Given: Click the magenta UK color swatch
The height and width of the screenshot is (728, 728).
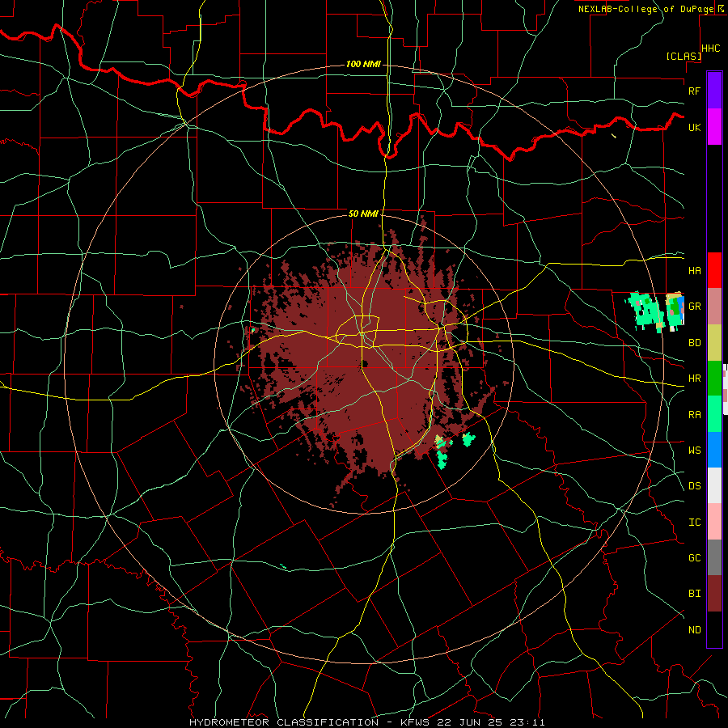Looking at the screenshot, I should 714,127.
